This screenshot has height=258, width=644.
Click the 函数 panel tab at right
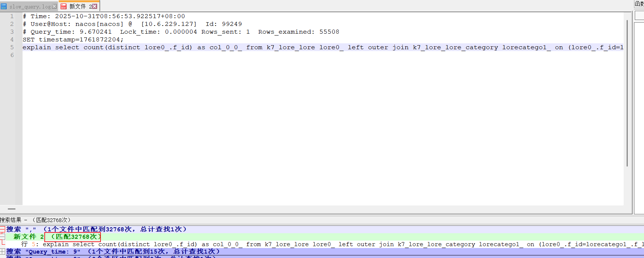click(639, 4)
